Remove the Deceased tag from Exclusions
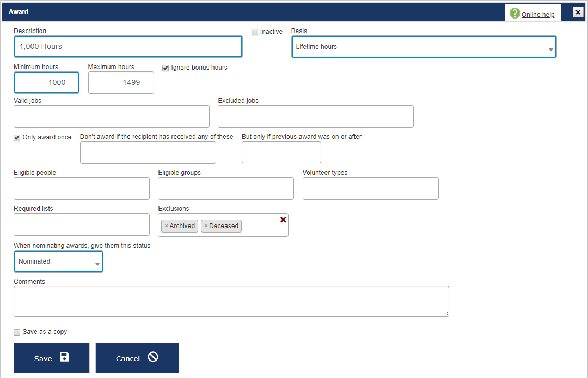588x378 pixels. click(x=206, y=226)
